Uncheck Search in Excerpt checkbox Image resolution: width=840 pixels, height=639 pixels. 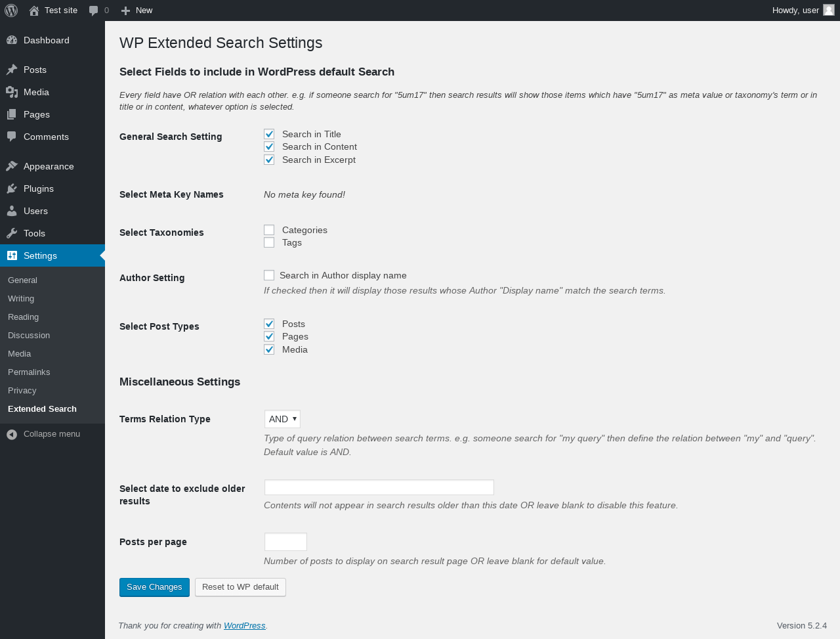tap(269, 160)
